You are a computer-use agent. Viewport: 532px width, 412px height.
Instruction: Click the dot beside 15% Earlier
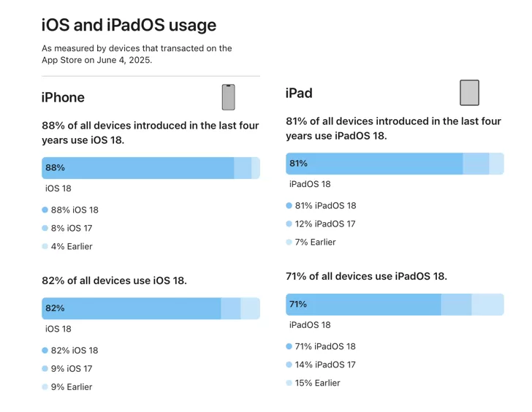(289, 383)
